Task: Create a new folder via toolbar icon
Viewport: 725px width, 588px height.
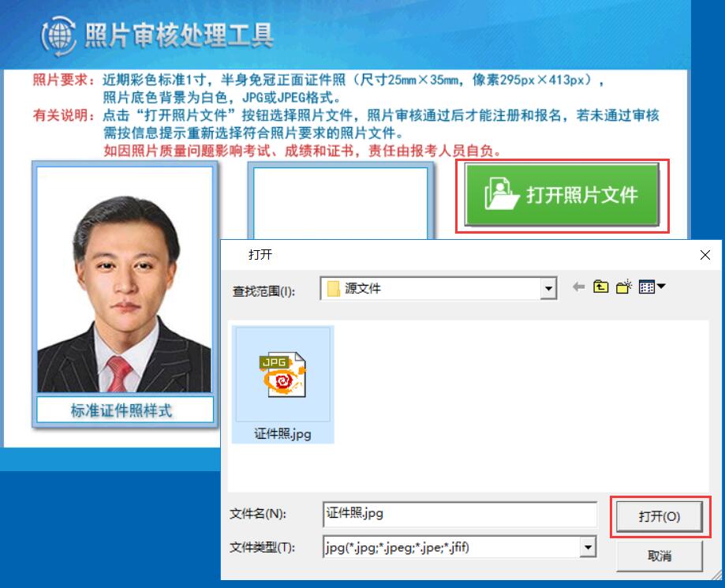Action: point(624,287)
